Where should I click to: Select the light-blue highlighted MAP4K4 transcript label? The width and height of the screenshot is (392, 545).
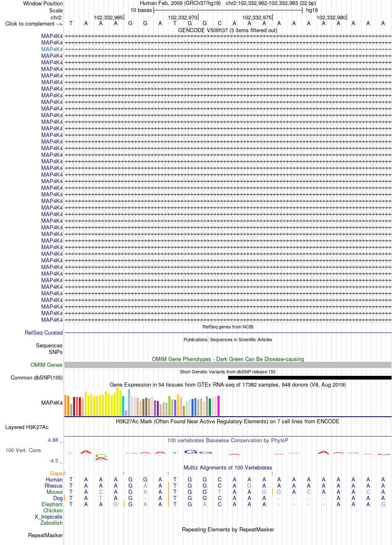[52, 49]
